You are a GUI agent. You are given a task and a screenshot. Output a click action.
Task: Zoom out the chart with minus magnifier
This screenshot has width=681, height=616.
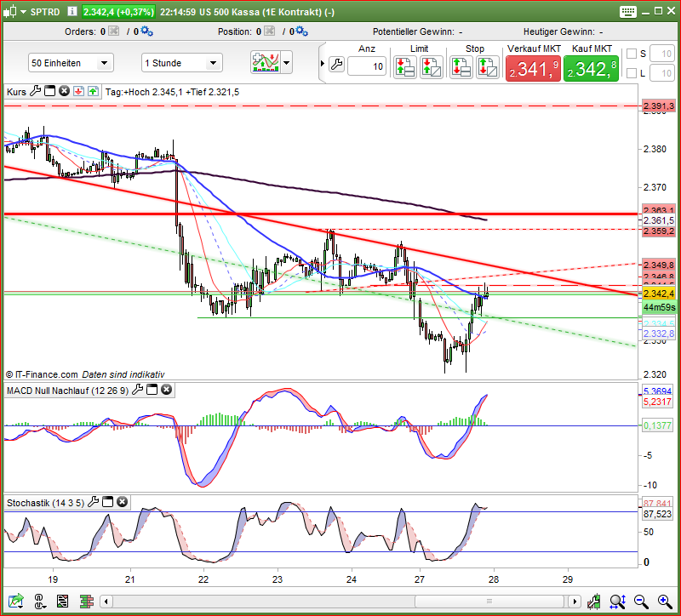click(641, 602)
